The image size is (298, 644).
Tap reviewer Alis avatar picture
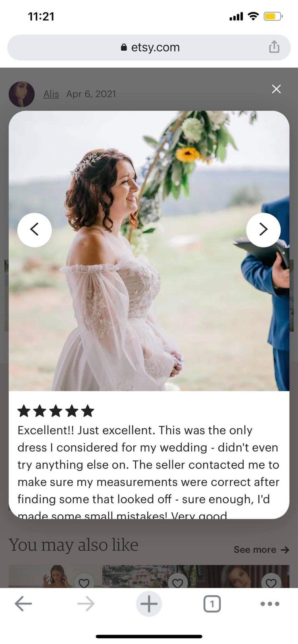click(21, 94)
